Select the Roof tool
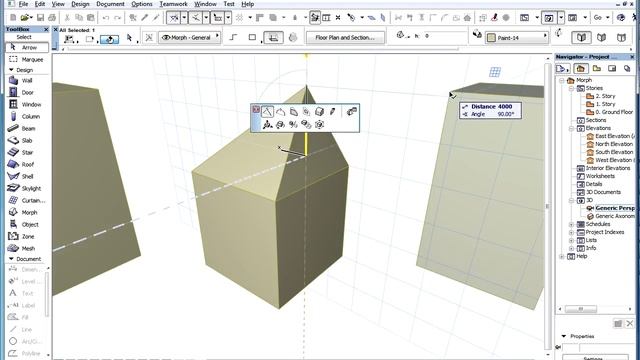 pyautogui.click(x=27, y=164)
